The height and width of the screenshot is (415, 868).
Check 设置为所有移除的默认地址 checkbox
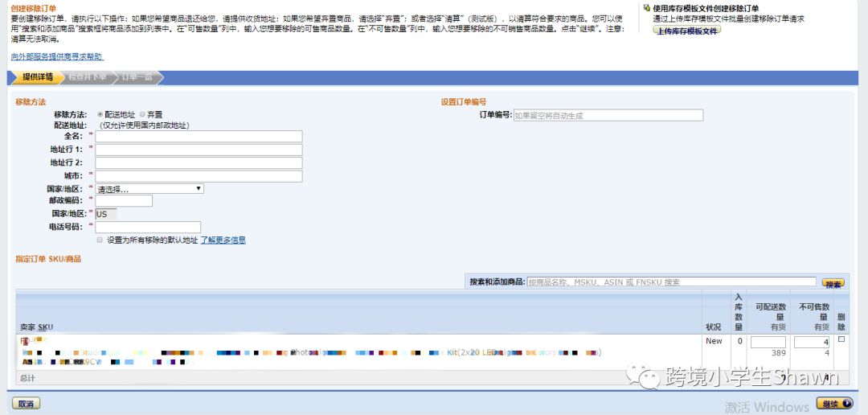[100, 240]
